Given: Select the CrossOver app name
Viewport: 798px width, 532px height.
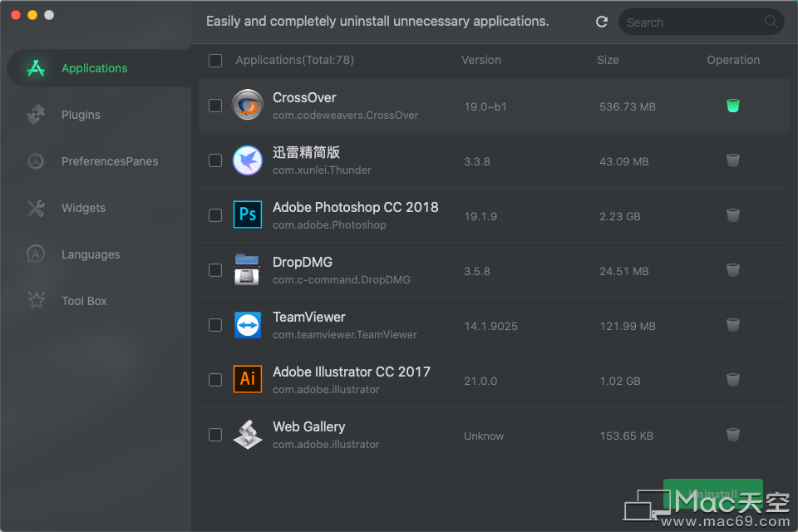Looking at the screenshot, I should point(304,97).
